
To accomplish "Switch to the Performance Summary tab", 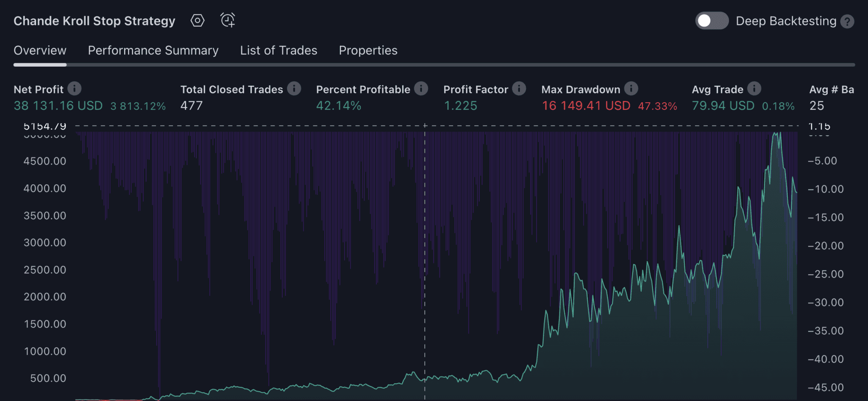I will [x=153, y=50].
